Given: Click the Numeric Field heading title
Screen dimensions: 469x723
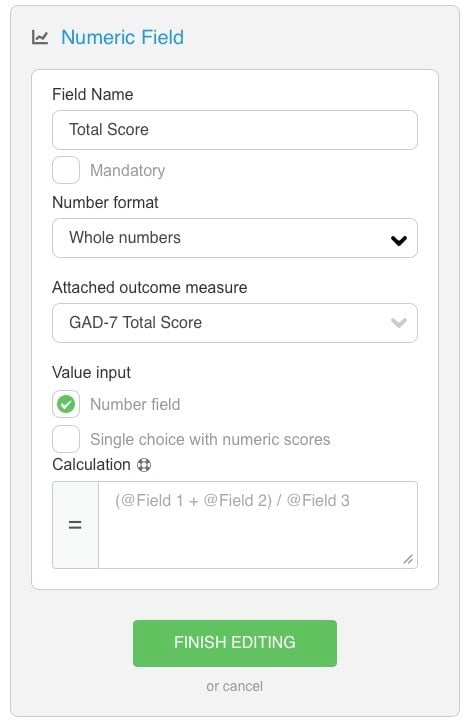Looking at the screenshot, I should pos(122,37).
